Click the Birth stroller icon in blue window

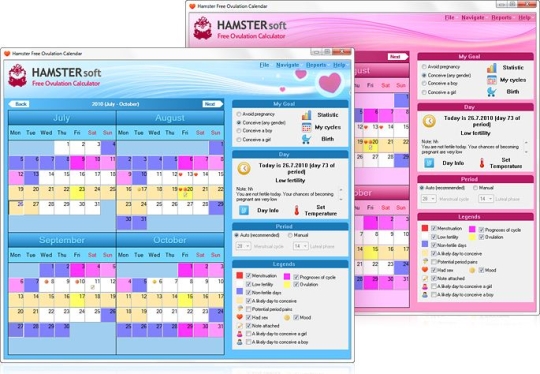tap(306, 139)
